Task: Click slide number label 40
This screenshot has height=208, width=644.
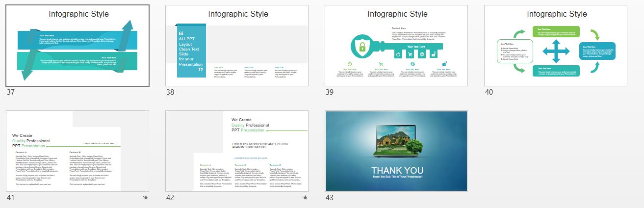Action: [489, 92]
